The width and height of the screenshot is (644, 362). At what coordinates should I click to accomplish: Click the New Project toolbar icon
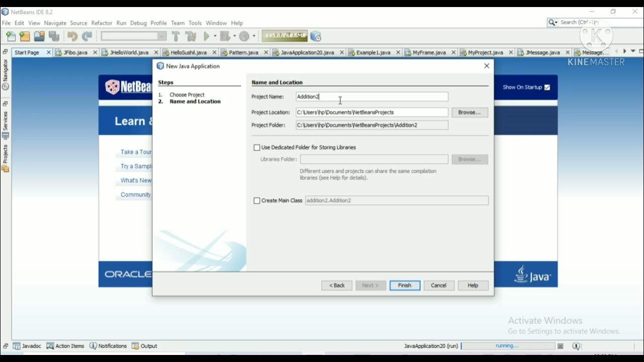(25, 36)
